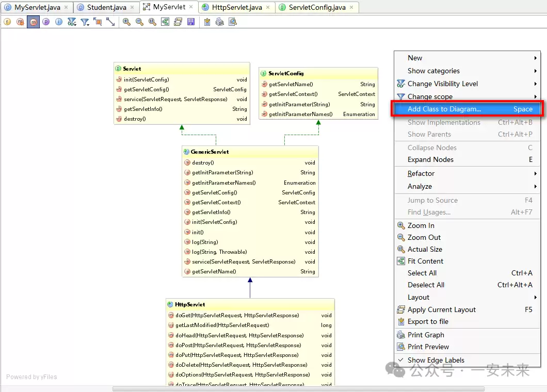
Task: Click the Apply Current Layout toolbar icon
Action: pos(178,22)
